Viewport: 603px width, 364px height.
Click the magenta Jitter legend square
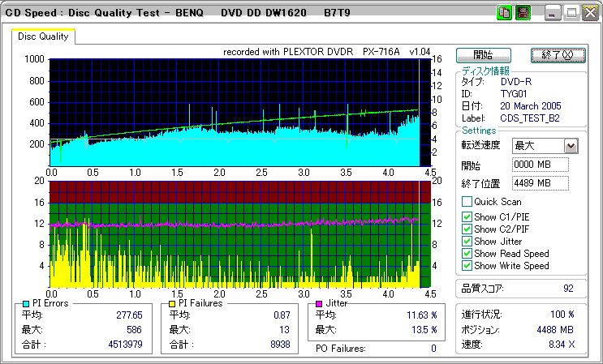(320, 304)
